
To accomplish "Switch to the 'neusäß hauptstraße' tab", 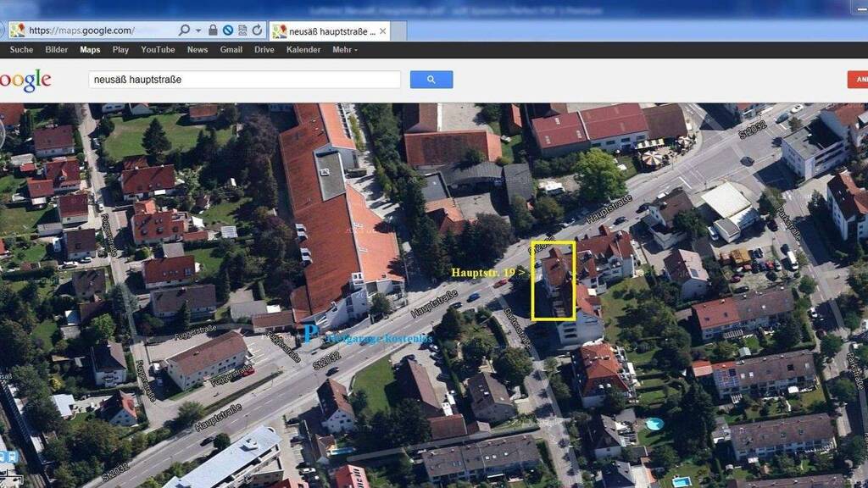I will [326, 31].
